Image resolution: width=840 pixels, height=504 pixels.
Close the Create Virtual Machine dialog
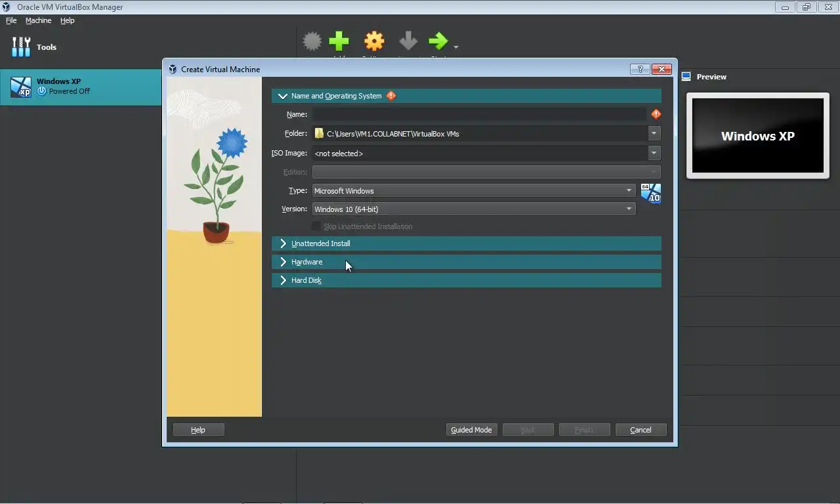point(661,69)
